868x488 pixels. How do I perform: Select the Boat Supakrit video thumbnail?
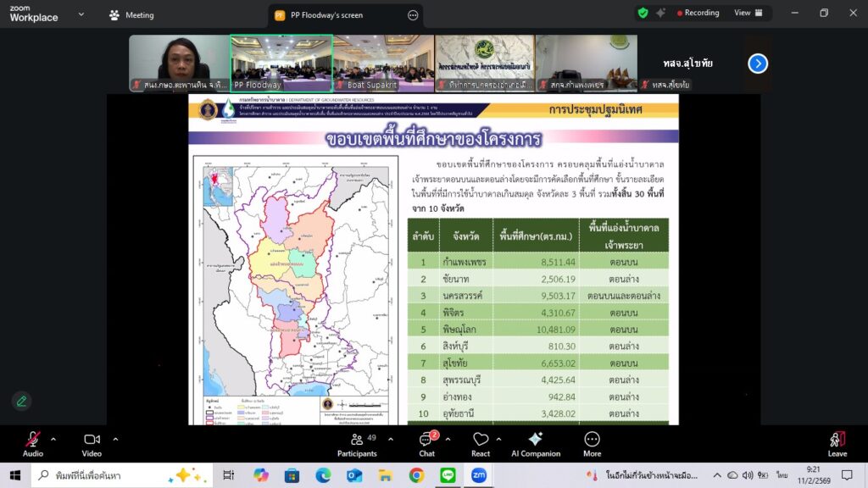pyautogui.click(x=383, y=63)
